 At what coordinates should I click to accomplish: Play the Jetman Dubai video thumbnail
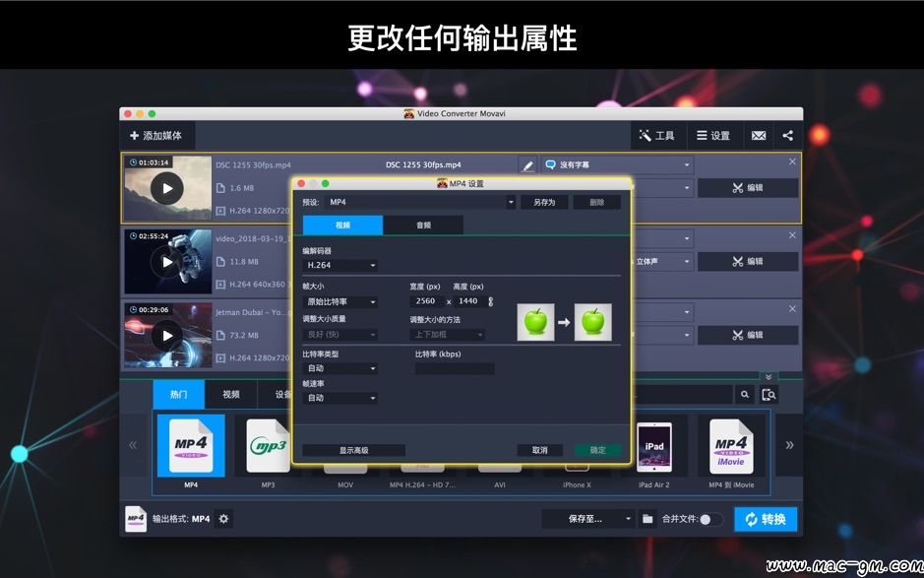point(167,336)
